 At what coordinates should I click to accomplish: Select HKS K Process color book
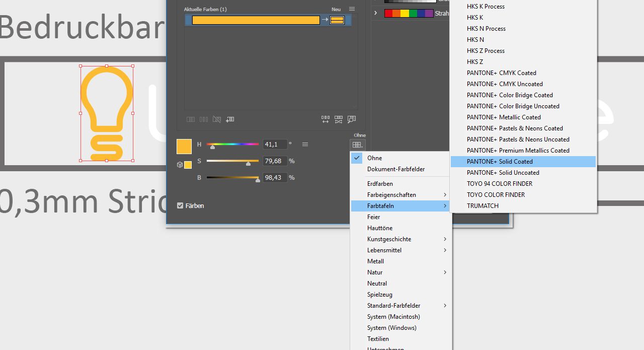coord(523,7)
